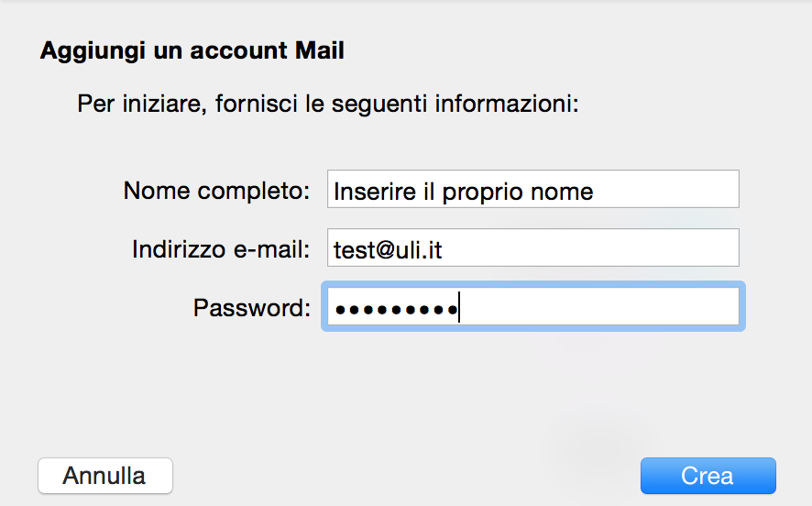This screenshot has height=506, width=812.
Task: Click inside the Password field
Action: coord(530,308)
